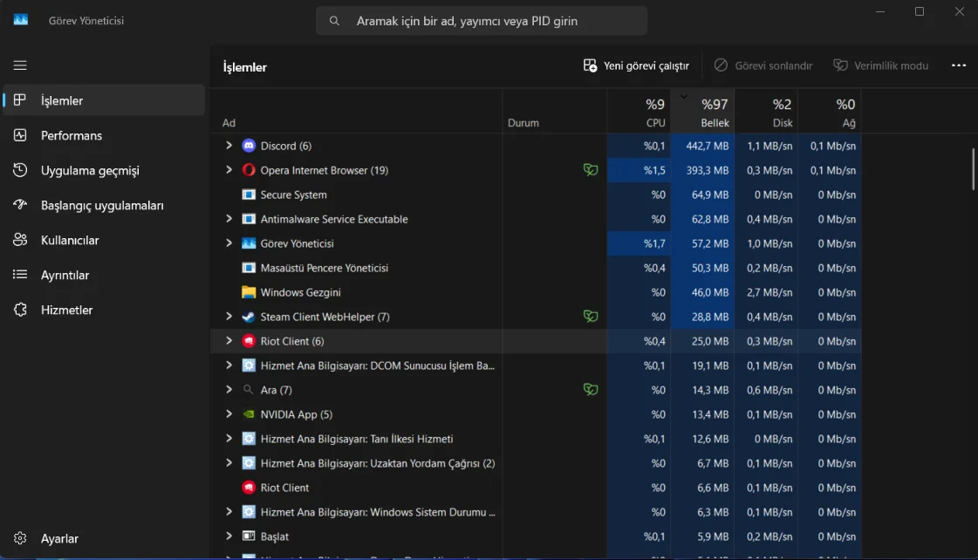Click the Windows Gezgini folder icon
The height and width of the screenshot is (560, 978).
(x=249, y=292)
